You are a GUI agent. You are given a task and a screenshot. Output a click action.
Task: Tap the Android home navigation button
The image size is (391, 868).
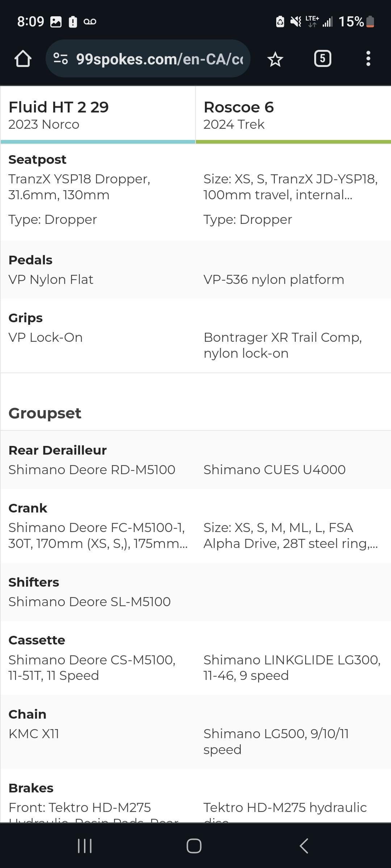pos(194,846)
